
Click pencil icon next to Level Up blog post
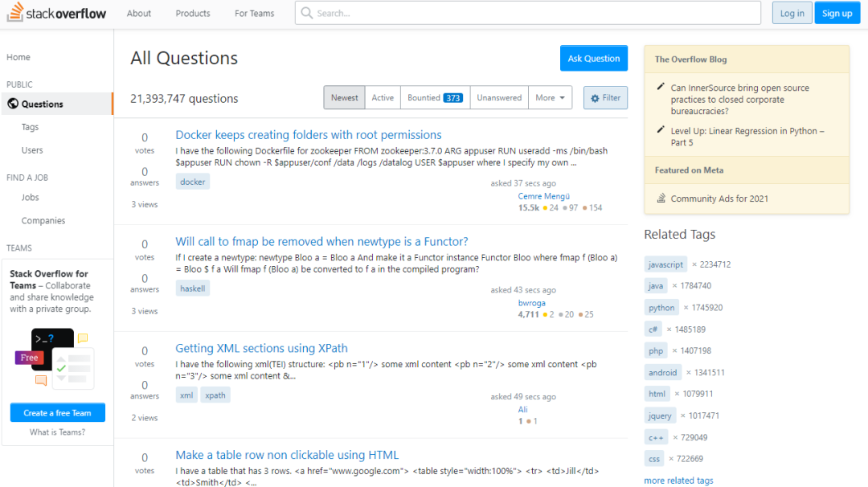click(x=661, y=129)
